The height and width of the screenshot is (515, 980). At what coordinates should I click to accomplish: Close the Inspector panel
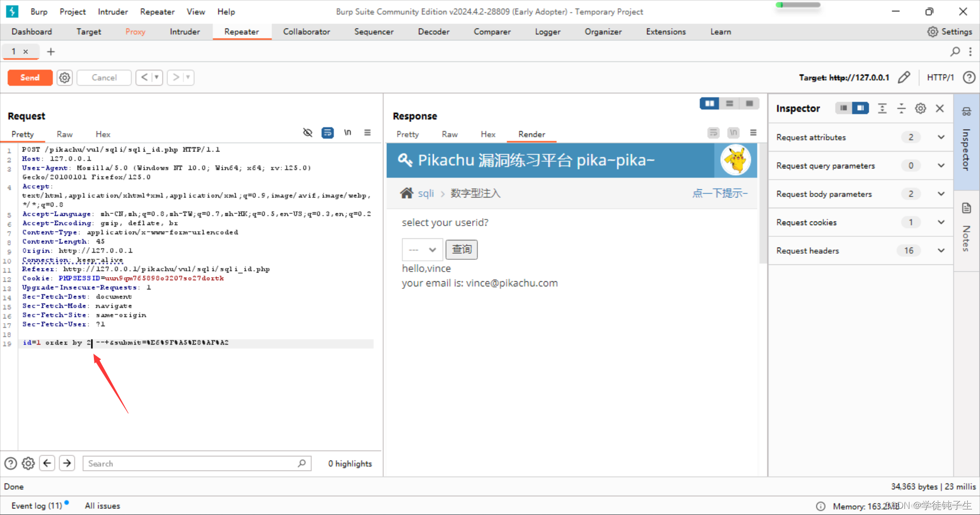click(940, 108)
